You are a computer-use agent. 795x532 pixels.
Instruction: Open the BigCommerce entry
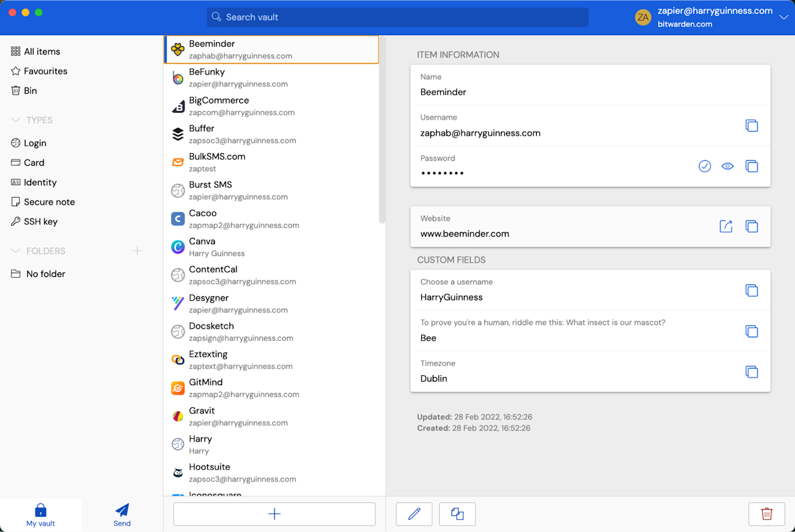(x=271, y=106)
